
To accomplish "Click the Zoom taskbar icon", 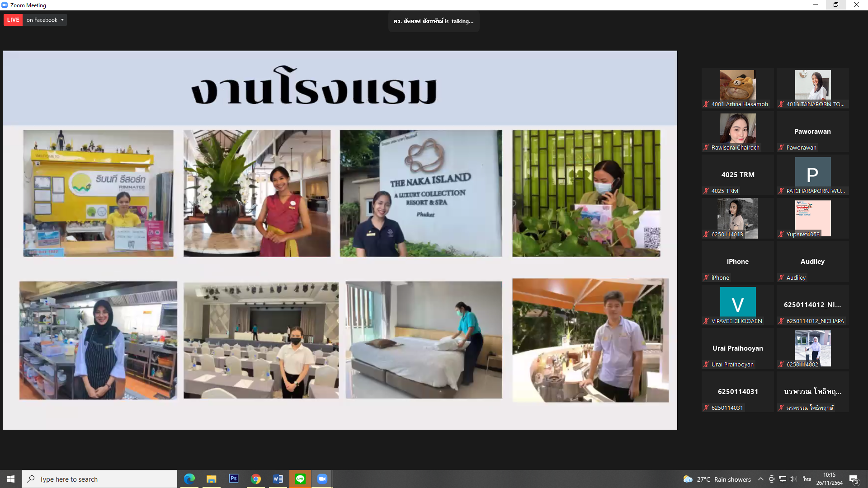I will 322,479.
